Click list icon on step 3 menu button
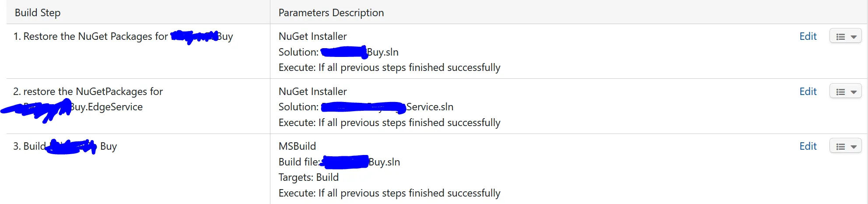Screen dimensions: 868x204 840,147
